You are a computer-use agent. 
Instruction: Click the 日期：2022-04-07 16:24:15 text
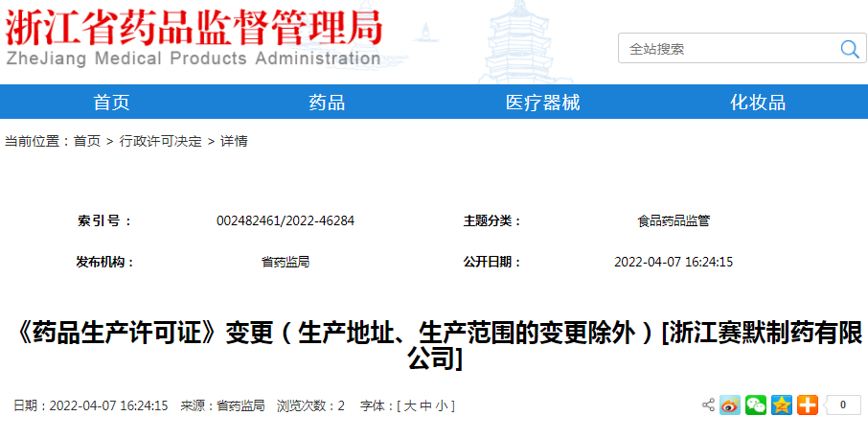tap(90, 405)
